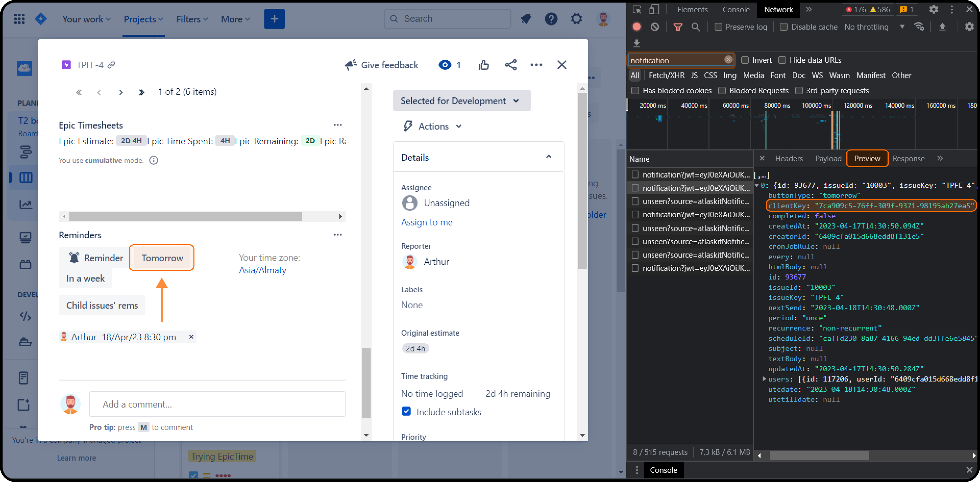The height and width of the screenshot is (482, 980).
Task: Open the Jira notifications icon
Action: click(x=526, y=19)
